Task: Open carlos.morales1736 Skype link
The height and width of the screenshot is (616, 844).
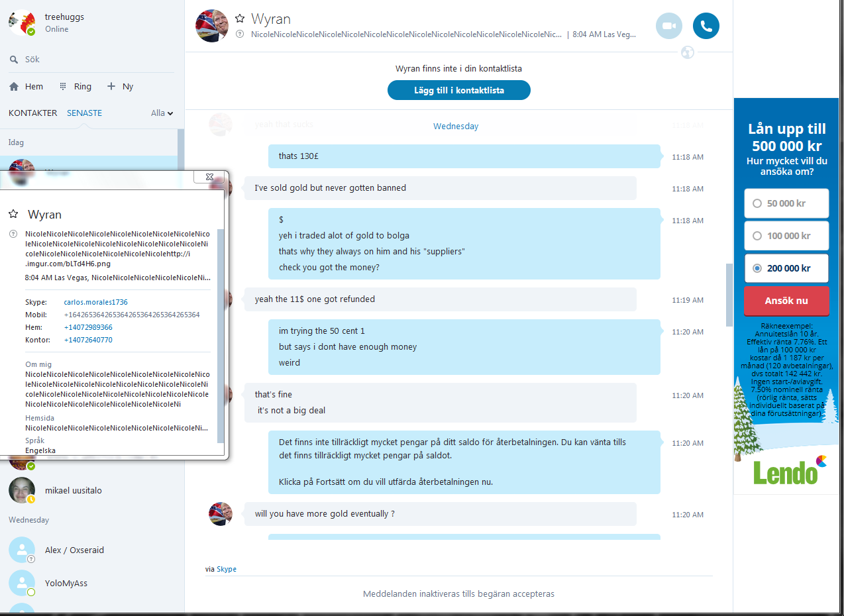Action: (96, 302)
